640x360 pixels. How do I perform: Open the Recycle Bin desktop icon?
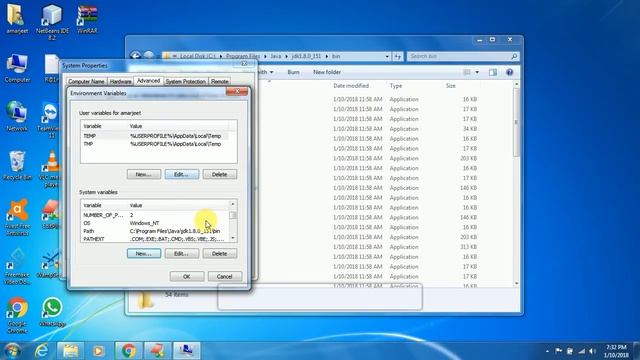pyautogui.click(x=17, y=165)
